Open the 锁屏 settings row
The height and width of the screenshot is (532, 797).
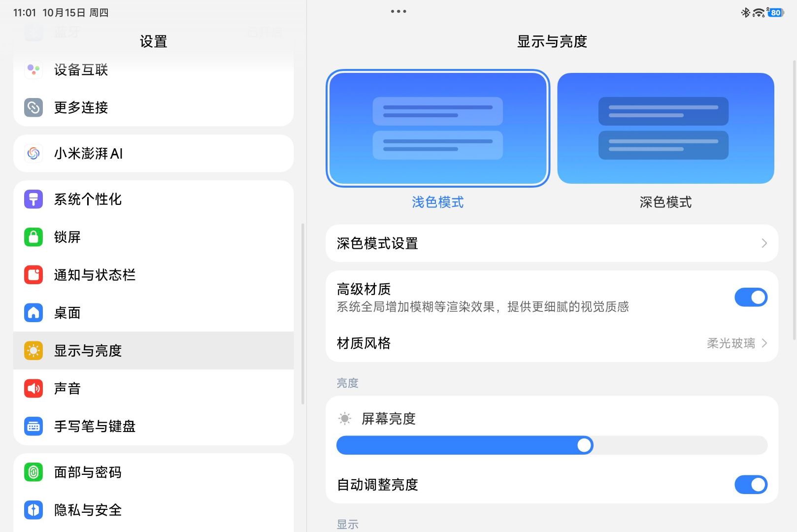pos(154,237)
